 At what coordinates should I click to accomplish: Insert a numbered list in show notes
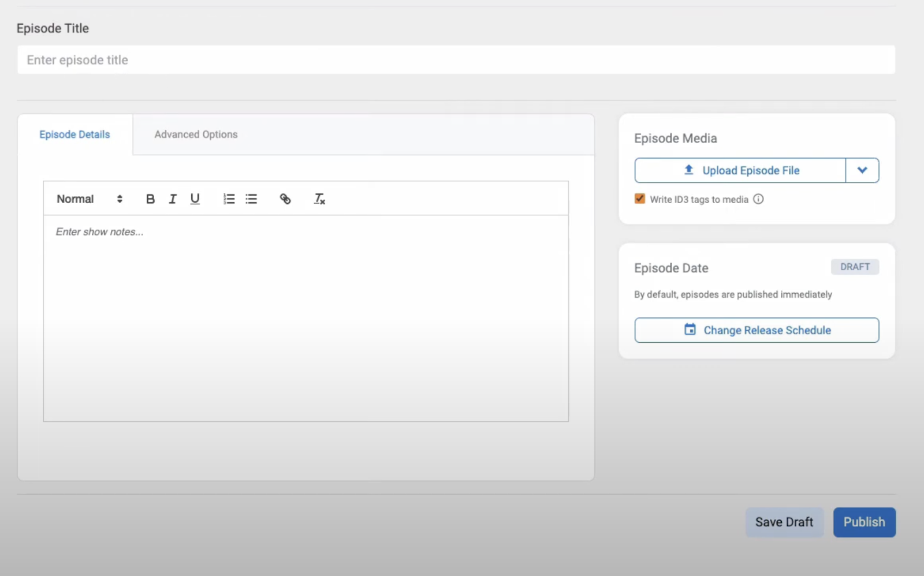click(x=229, y=199)
